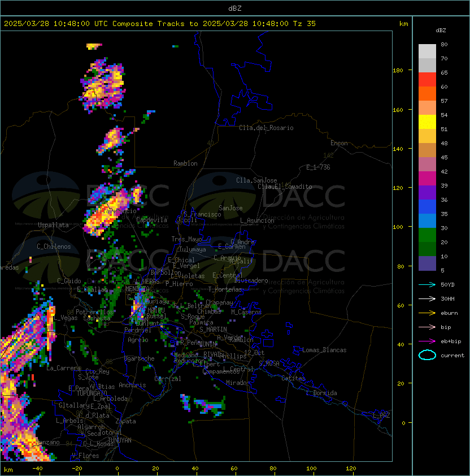This screenshot has width=470, height=476.
Task: Pick the orange 57–60 dBZ swatch
Action: coord(427,93)
